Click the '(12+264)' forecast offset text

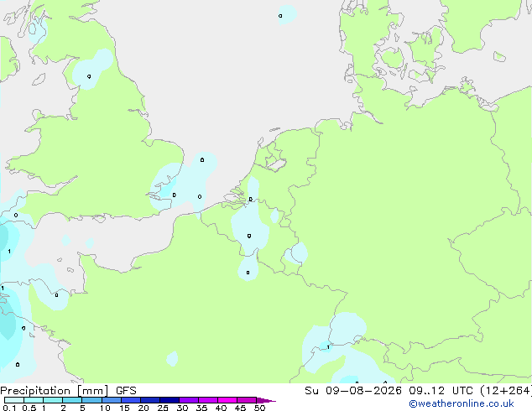coord(506,391)
